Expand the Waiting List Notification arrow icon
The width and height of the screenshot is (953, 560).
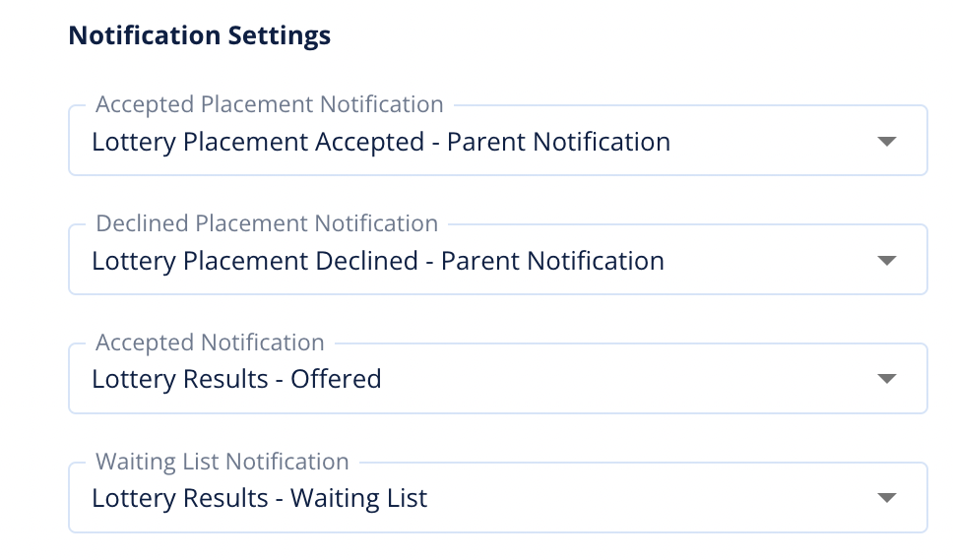(x=886, y=498)
